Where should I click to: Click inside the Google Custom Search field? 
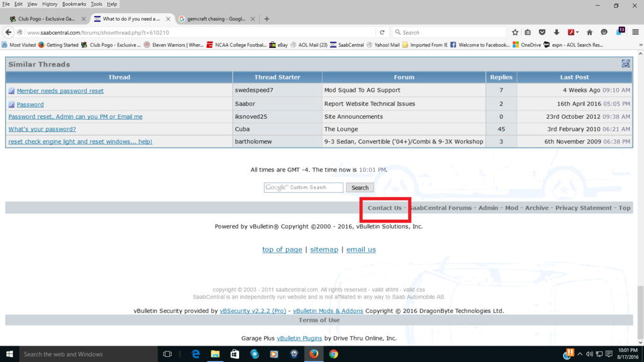pos(303,187)
